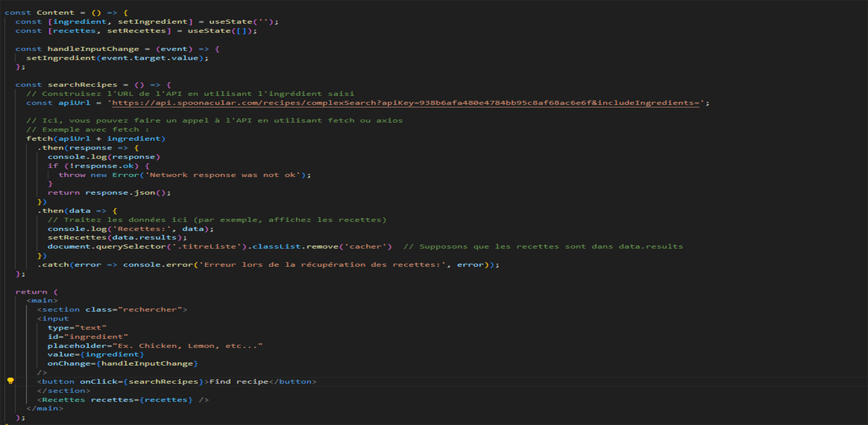Image resolution: width=868 pixels, height=425 pixels.
Task: Click the console.log 'Recettes:' statement
Action: (131, 229)
